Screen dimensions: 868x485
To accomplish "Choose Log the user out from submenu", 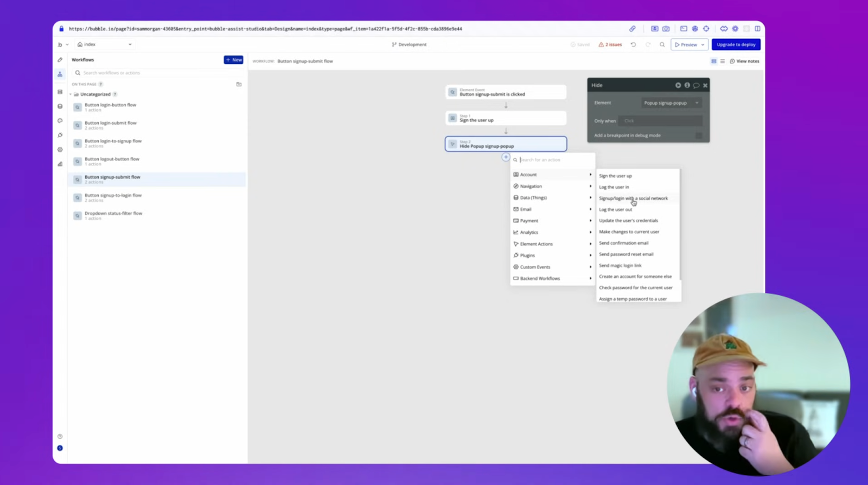I will point(615,209).
